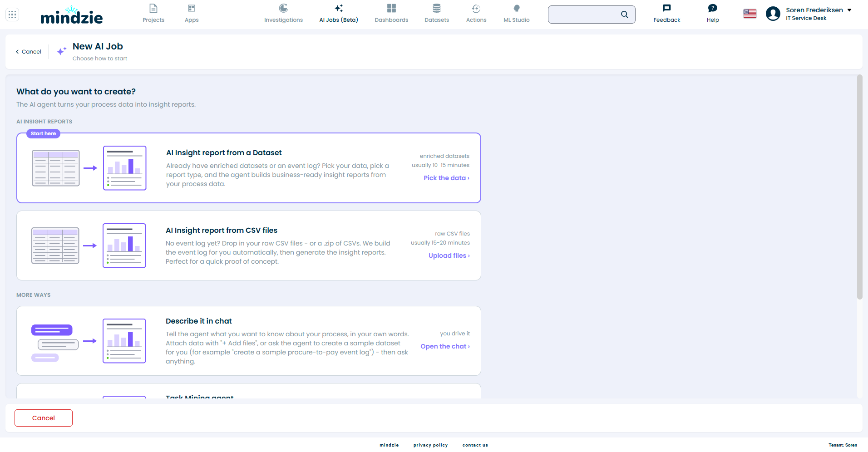Click the 'you drive it' text
This screenshot has width=868, height=452.
(x=455, y=334)
